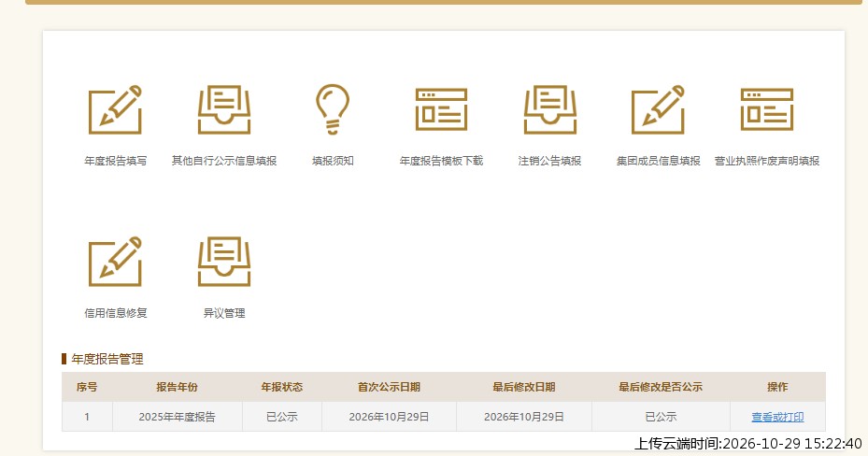The width and height of the screenshot is (868, 456).
Task: Click the row number 1 cell
Action: point(87,417)
